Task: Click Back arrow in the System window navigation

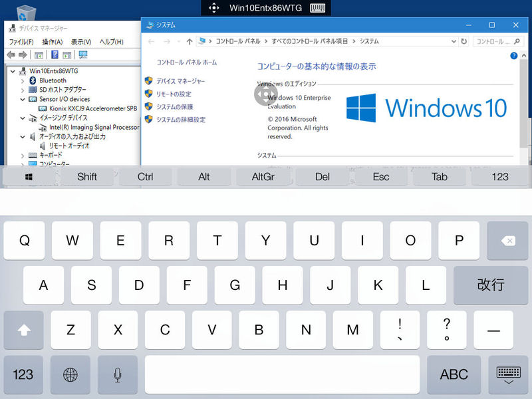Action: point(152,41)
